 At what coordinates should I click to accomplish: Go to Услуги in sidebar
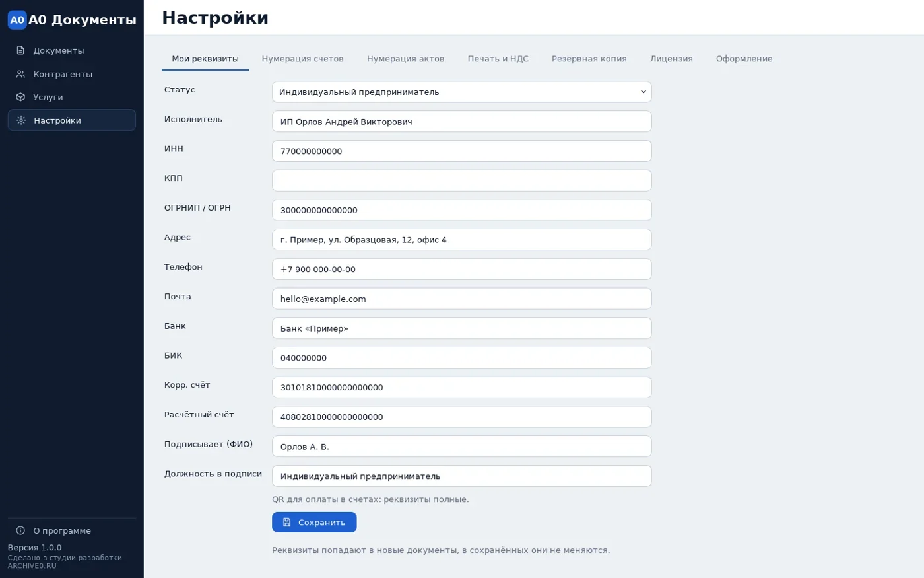click(72, 97)
